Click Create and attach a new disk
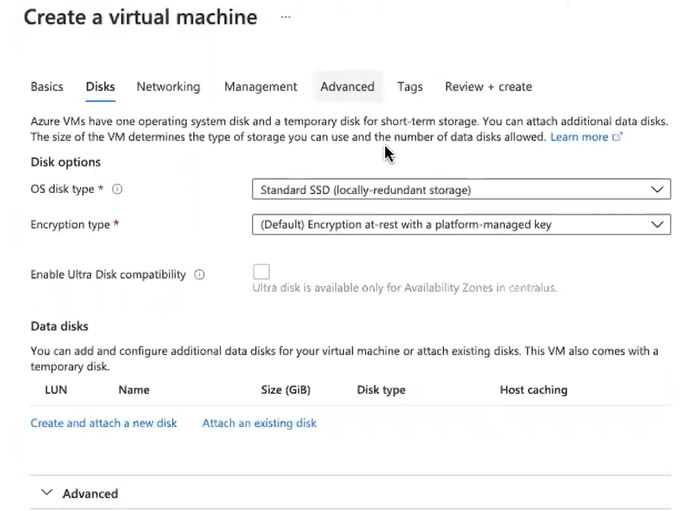Image resolution: width=684 pixels, height=511 pixels. (104, 423)
